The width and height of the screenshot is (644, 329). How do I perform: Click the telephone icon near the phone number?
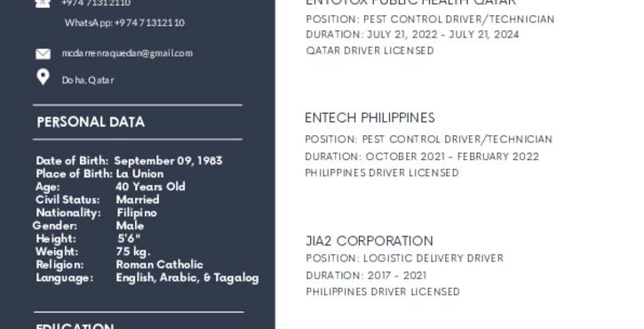43,4
